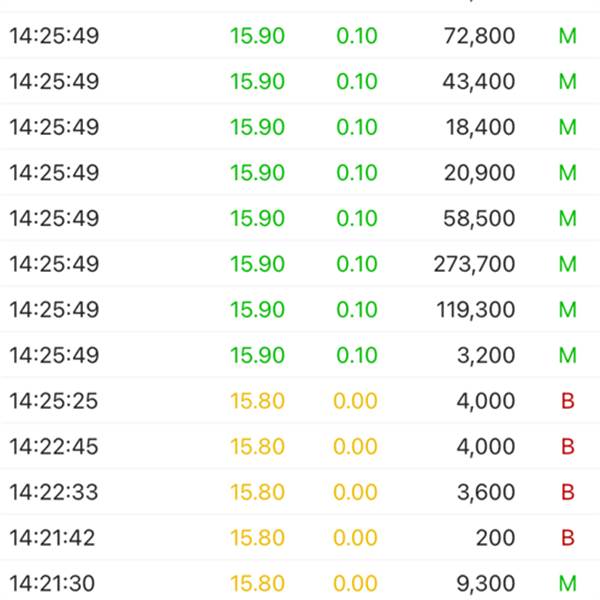Select the 14:22:45 trade time
This screenshot has height=600, width=600.
54,447
